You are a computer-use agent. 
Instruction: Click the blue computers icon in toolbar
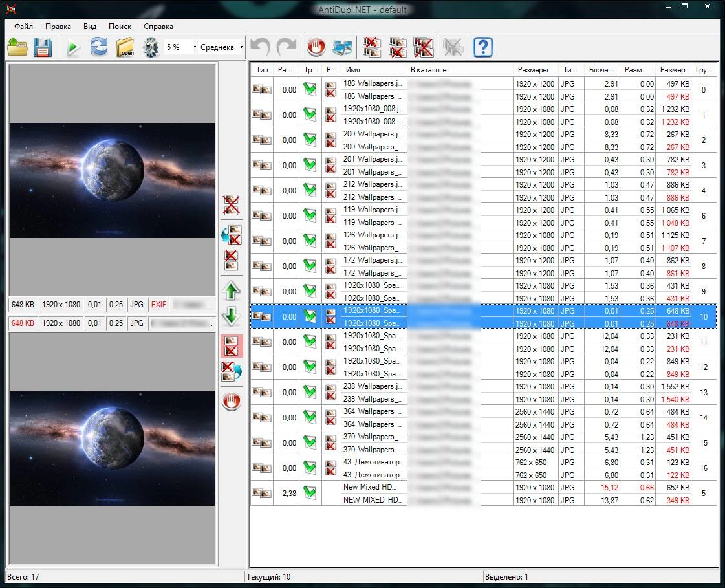pos(343,47)
